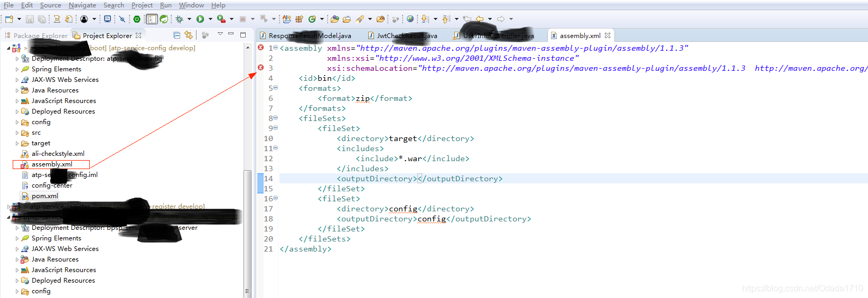Toggle show line numbers toolbar button
This screenshot has width=868, height=298.
click(x=152, y=19)
